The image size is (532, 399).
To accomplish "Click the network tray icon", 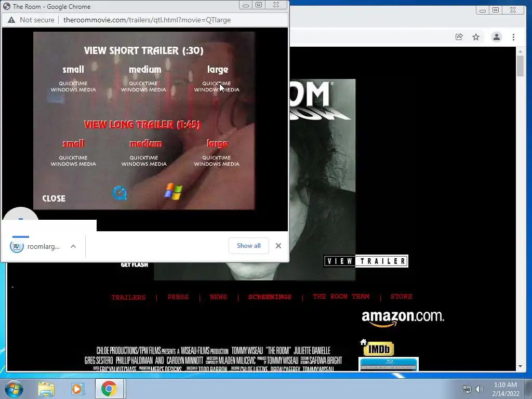I will coord(467,389).
